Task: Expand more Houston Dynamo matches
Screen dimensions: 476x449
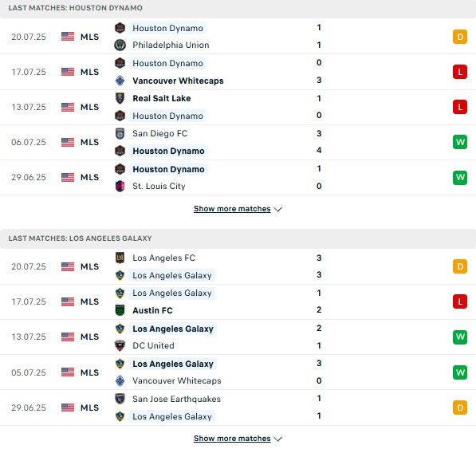Action: [x=232, y=209]
